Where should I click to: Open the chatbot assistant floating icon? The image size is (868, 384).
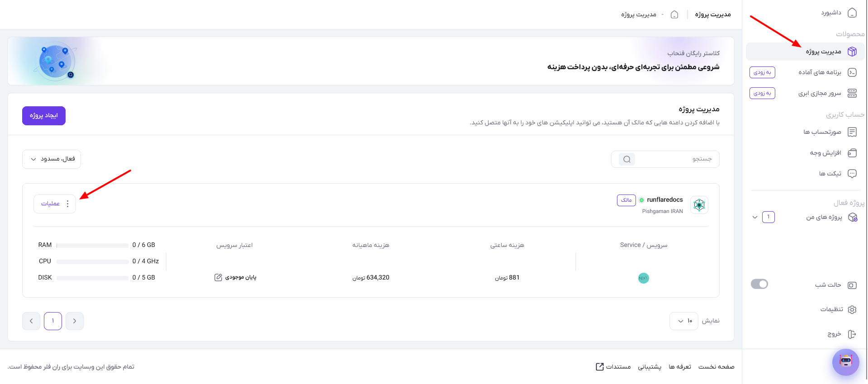[845, 362]
